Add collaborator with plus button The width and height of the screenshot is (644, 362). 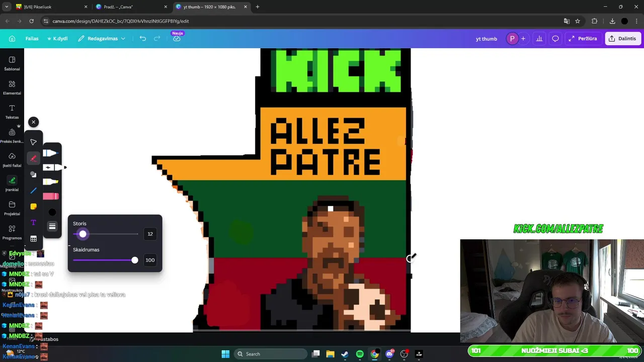(523, 39)
